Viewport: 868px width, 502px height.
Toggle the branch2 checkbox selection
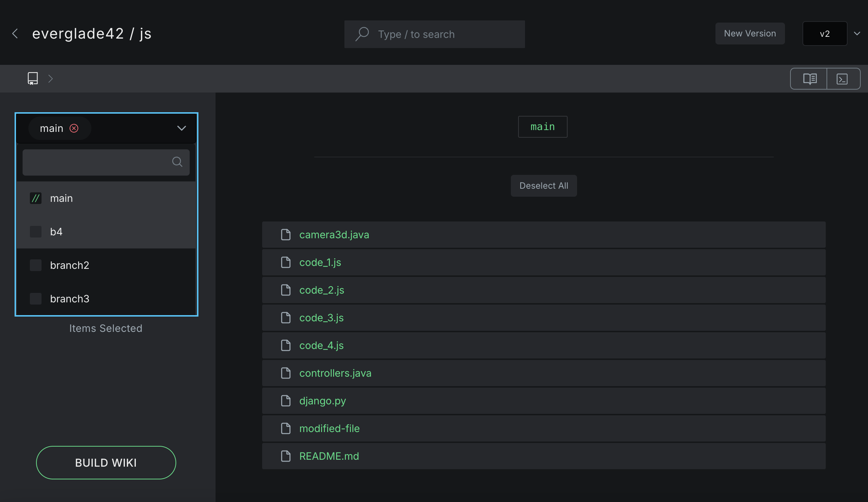[35, 265]
